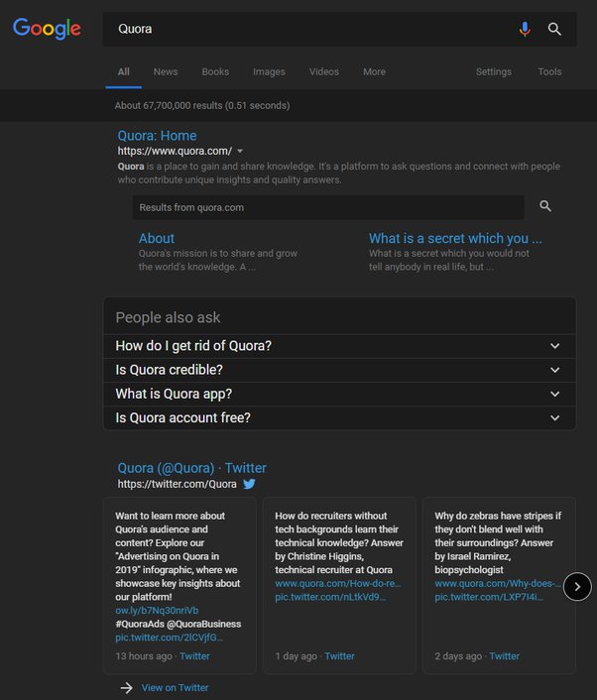This screenshot has height=700, width=597.
Task: Click the 'People also ask' heading
Action: [168, 317]
